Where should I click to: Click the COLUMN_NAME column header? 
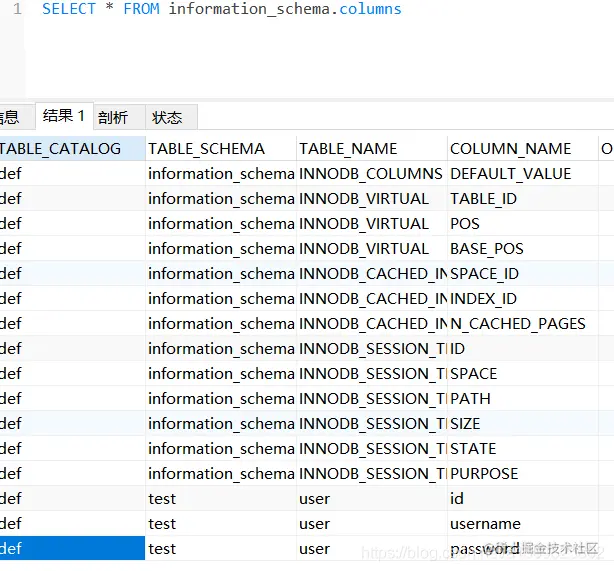[x=522, y=149]
